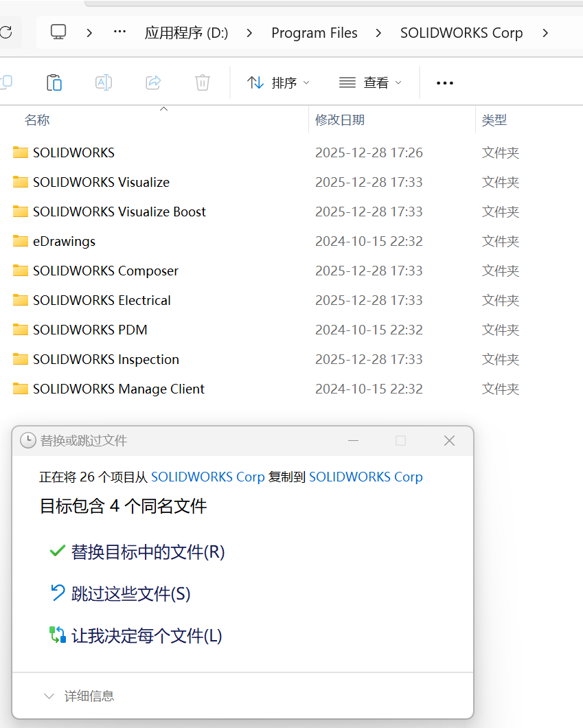This screenshot has height=728, width=583.
Task: Open destination SOLIDWORKS Corp link after 复制到
Action: (x=366, y=477)
